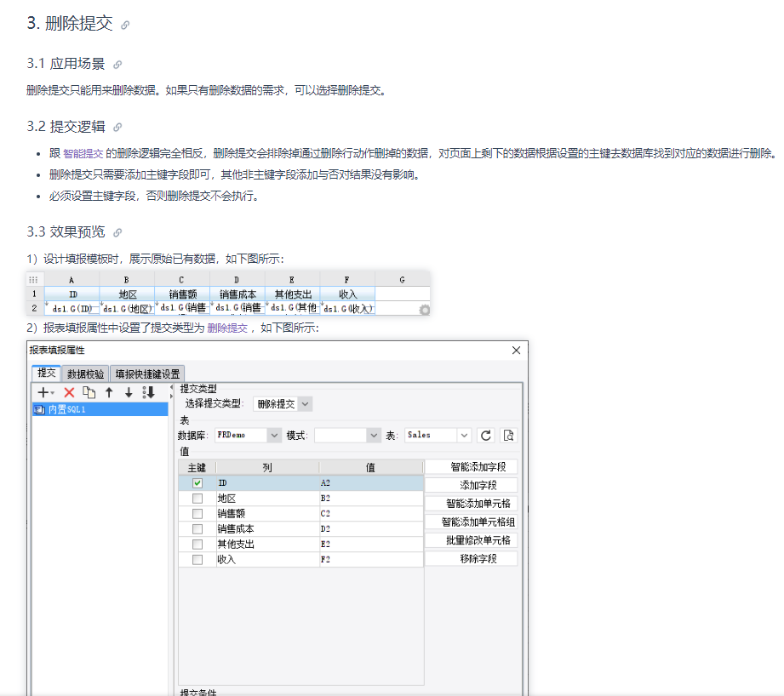Tick the primary key checkbox for 收入
Screen dimensions: 784x696
(x=197, y=560)
